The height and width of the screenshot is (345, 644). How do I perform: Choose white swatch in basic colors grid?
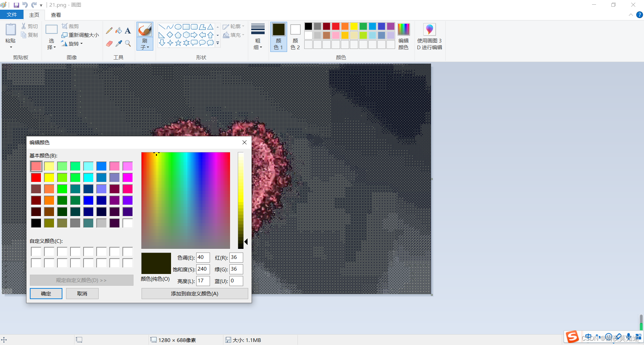coord(127,223)
